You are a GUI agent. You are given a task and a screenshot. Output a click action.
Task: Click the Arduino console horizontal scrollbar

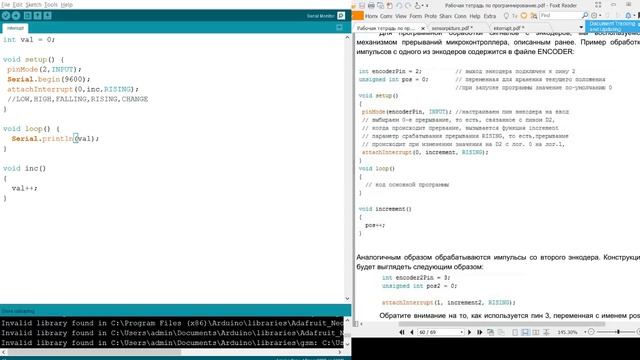[x=93, y=351]
